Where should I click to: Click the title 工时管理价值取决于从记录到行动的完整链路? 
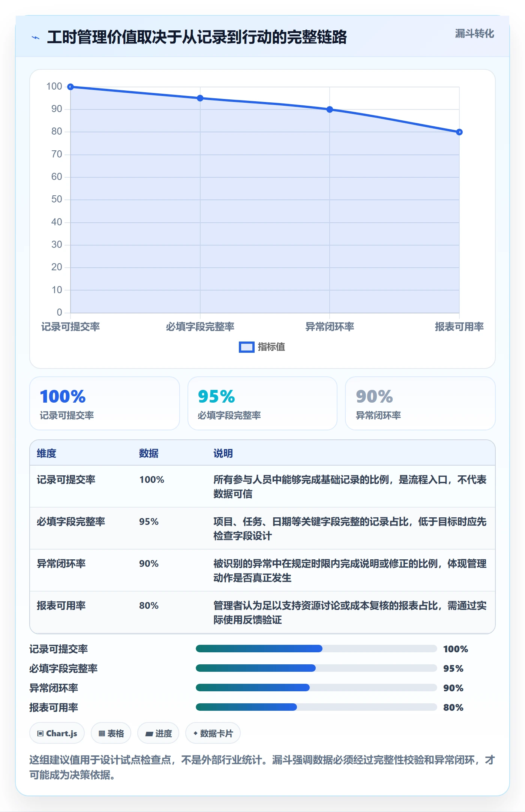pyautogui.click(x=197, y=37)
